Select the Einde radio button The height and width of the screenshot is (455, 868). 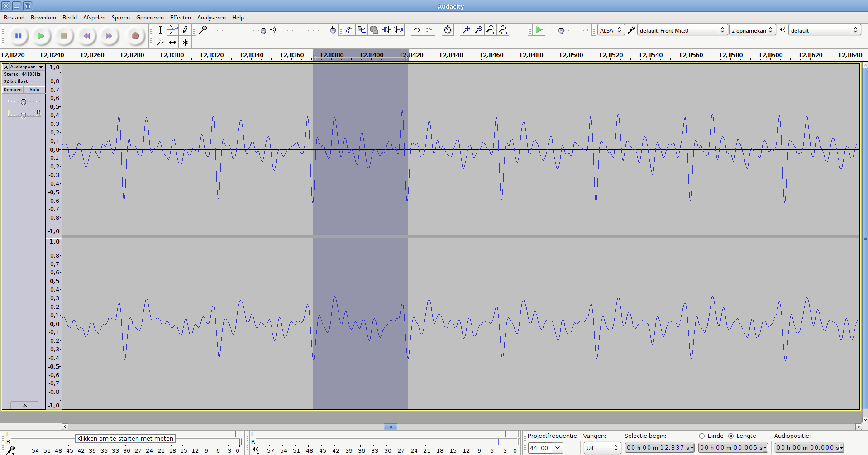[x=702, y=436]
